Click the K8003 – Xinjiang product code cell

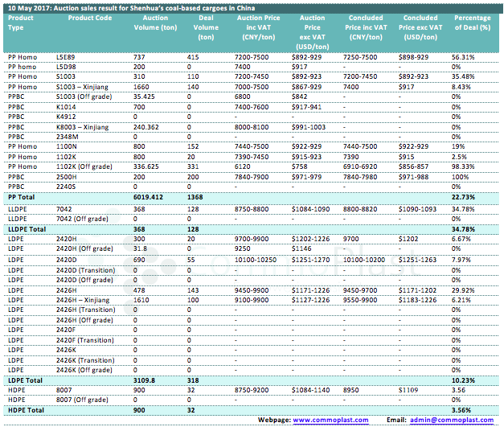(x=86, y=126)
